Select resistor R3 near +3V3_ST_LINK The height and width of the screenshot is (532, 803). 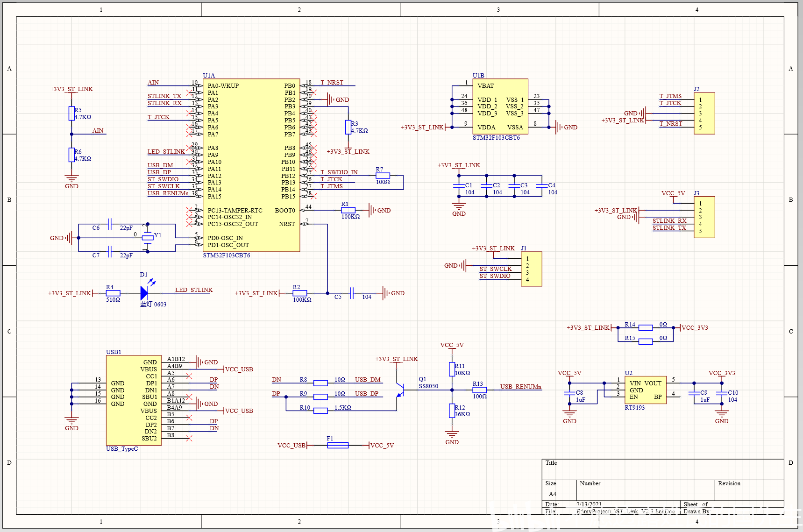[348, 127]
